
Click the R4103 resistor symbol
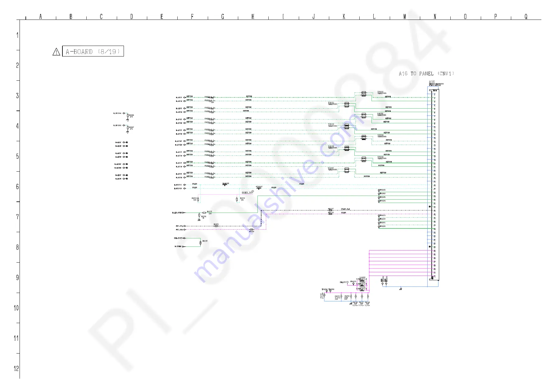(x=204, y=213)
